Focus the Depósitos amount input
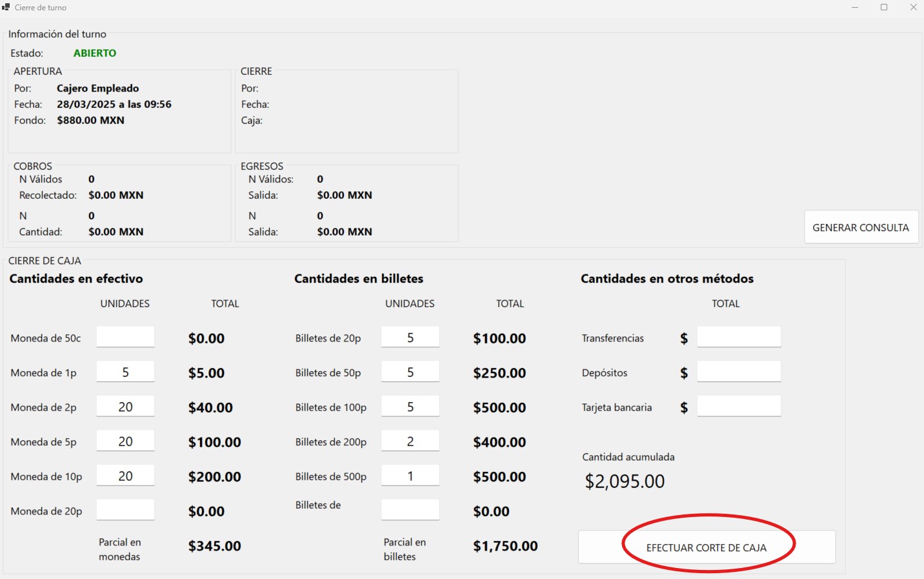 click(739, 372)
